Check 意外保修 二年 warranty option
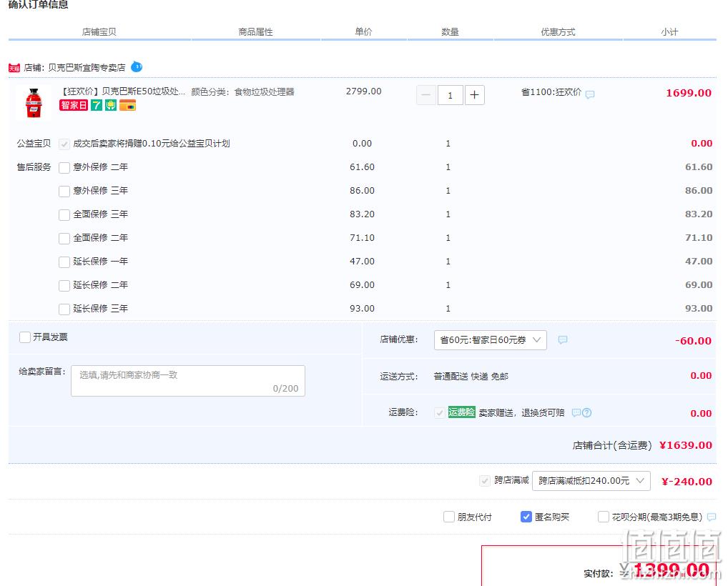The image size is (728, 586). [64, 167]
